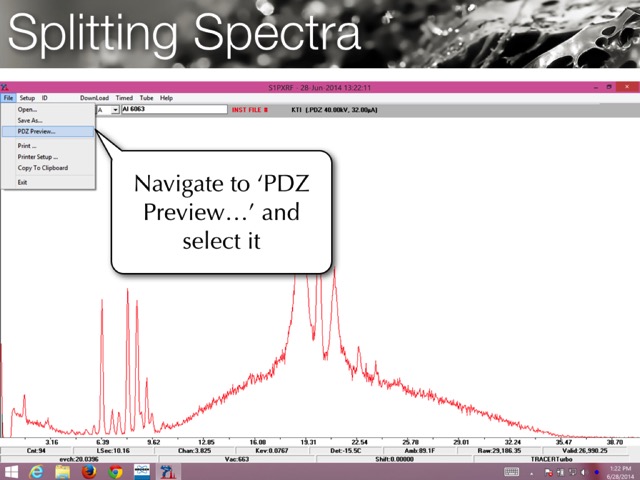The image size is (640, 480).
Task: Open the Setup menu
Action: coord(27,98)
